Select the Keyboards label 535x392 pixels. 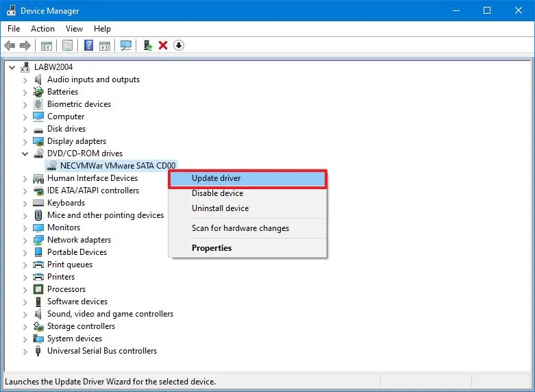66,203
